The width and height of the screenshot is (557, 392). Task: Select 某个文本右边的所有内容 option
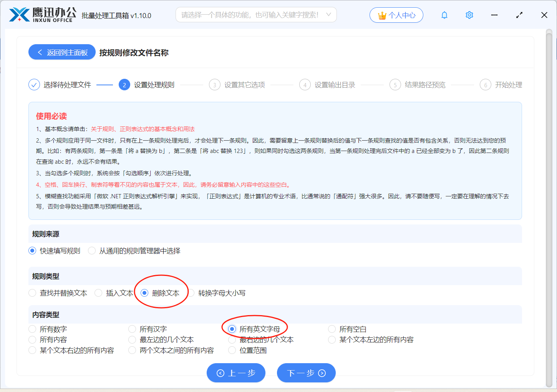click(x=71, y=350)
